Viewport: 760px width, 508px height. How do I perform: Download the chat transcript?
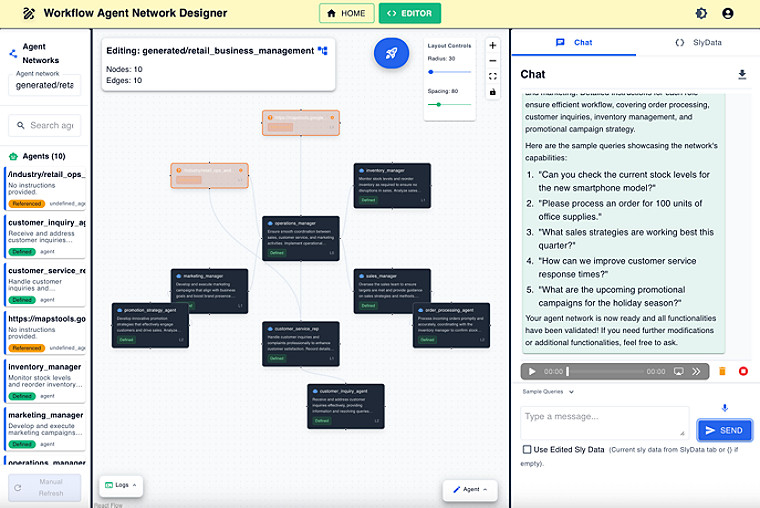(x=742, y=74)
